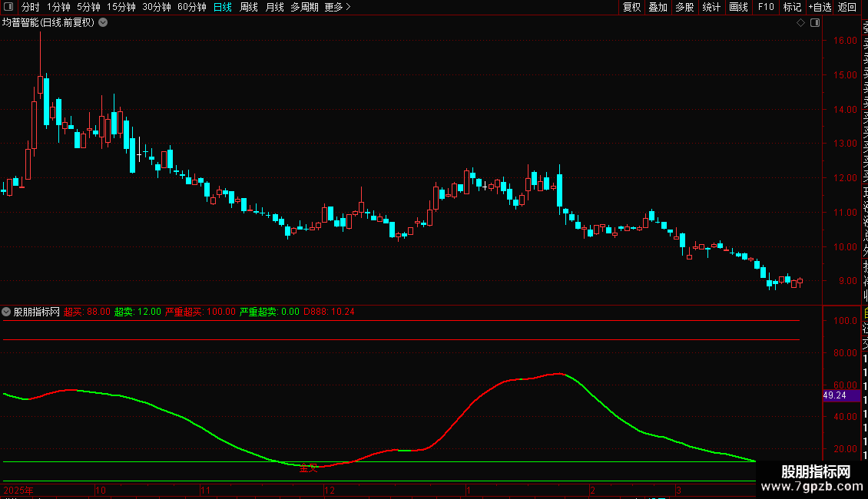Click the 复权 adjustment button

pyautogui.click(x=631, y=7)
